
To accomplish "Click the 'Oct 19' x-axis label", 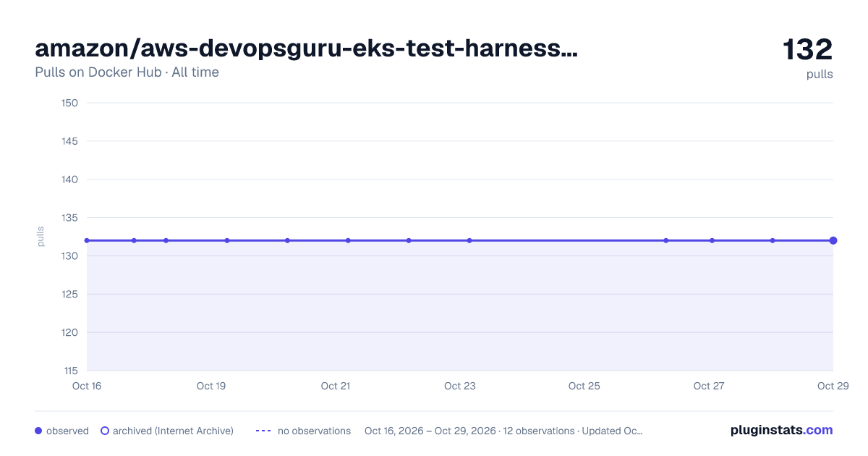I will click(x=211, y=386).
